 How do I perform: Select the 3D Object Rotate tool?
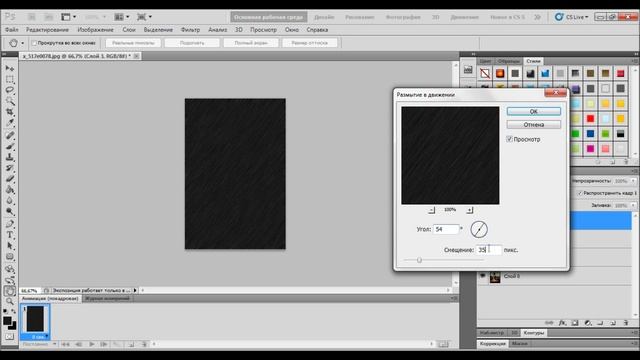pyautogui.click(x=10, y=269)
